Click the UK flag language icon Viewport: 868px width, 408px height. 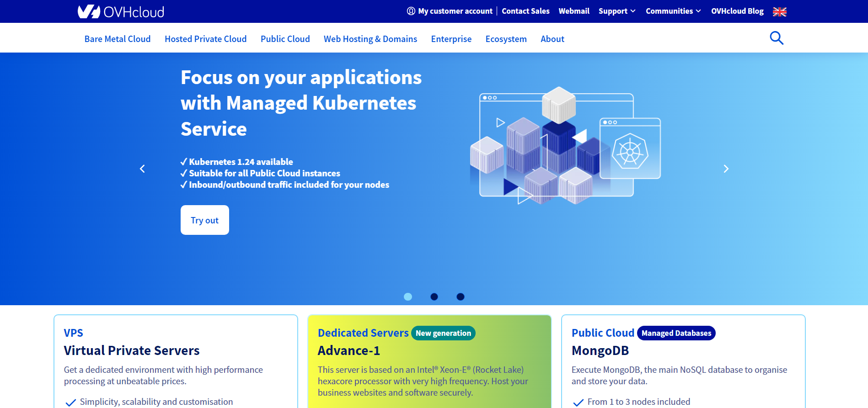coord(780,11)
